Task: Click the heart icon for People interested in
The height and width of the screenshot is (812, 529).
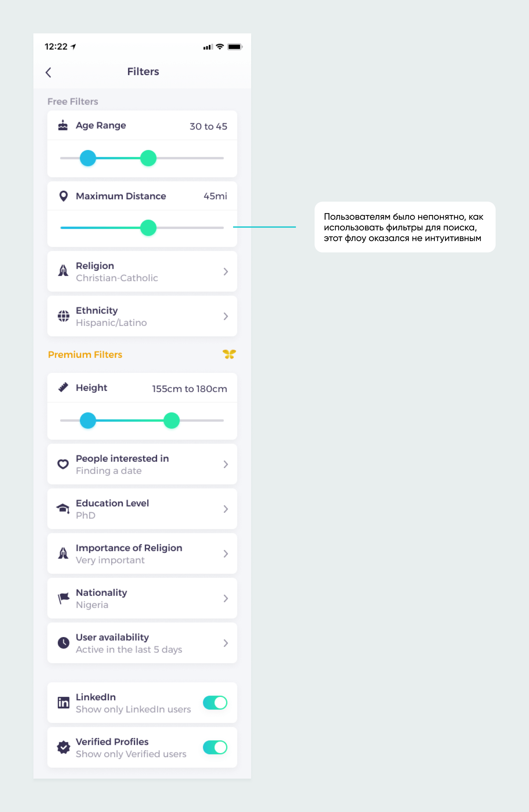Action: coord(63,464)
